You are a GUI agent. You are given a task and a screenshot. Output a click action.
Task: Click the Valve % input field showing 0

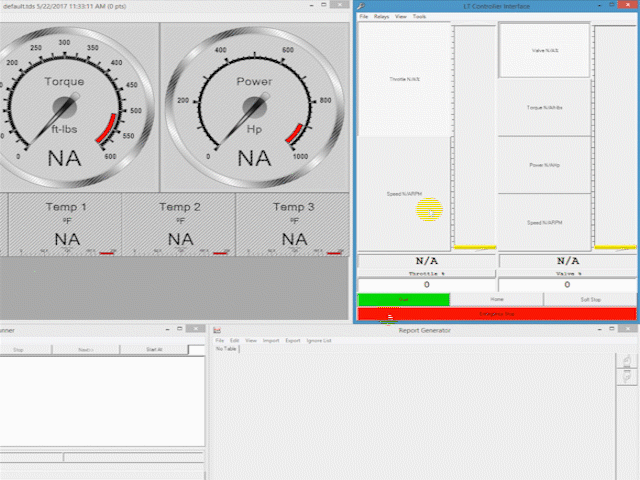pyautogui.click(x=567, y=285)
